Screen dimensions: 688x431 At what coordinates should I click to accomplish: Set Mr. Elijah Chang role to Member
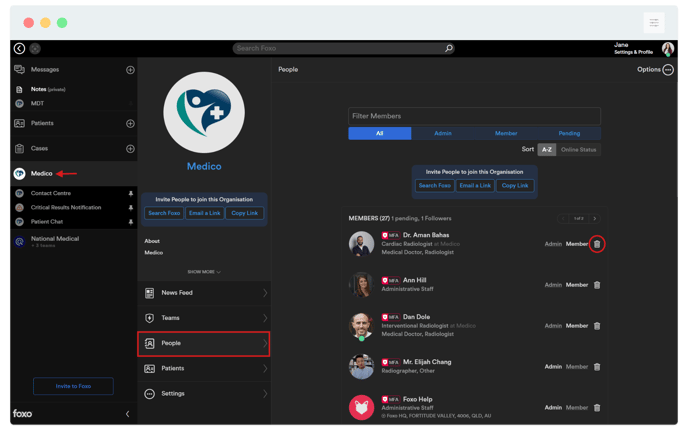point(577,367)
